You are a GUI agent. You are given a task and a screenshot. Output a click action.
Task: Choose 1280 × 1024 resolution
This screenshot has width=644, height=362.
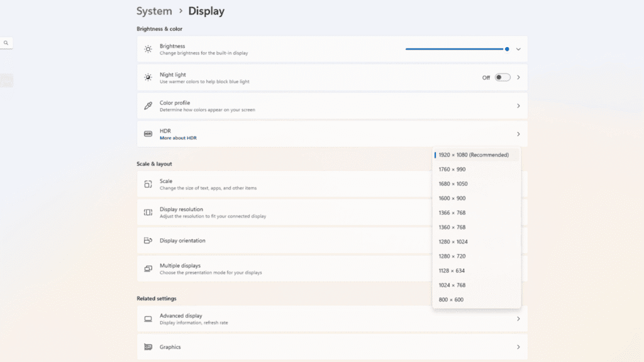pos(477,242)
